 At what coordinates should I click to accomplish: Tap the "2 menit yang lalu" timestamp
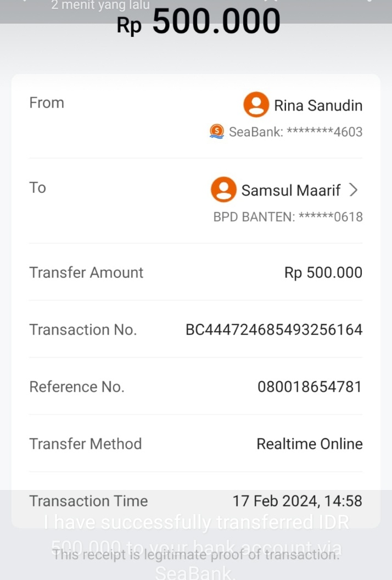100,6
